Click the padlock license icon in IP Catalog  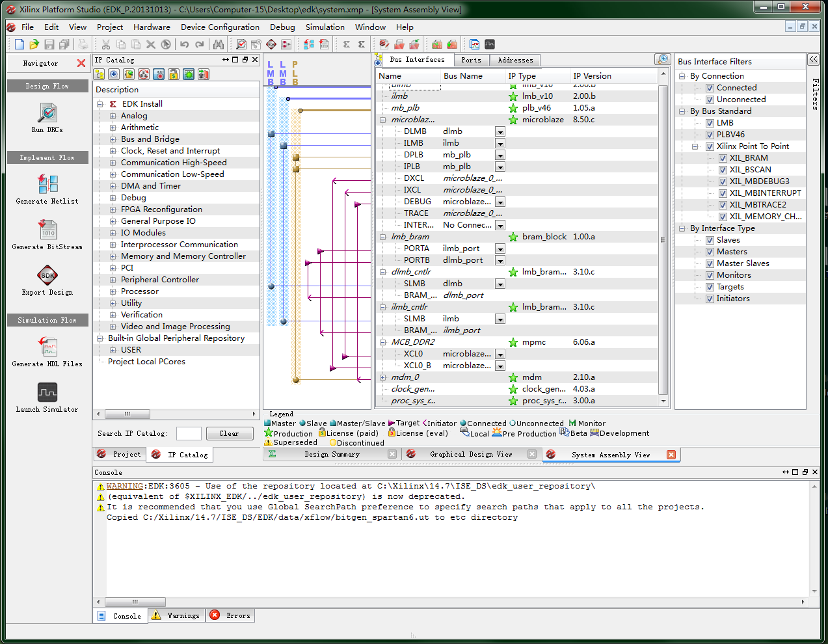(174, 74)
